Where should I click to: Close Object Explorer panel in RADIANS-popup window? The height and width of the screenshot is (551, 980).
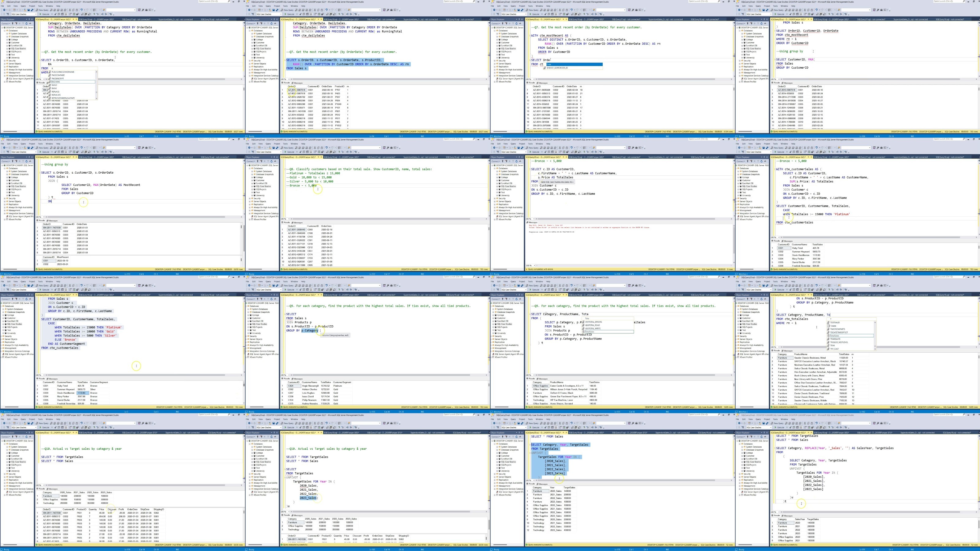(32, 19)
